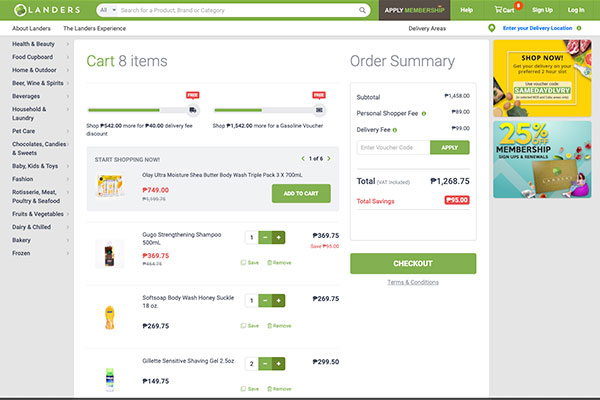Go to previous suggested product
The image size is (600, 400).
tap(303, 158)
